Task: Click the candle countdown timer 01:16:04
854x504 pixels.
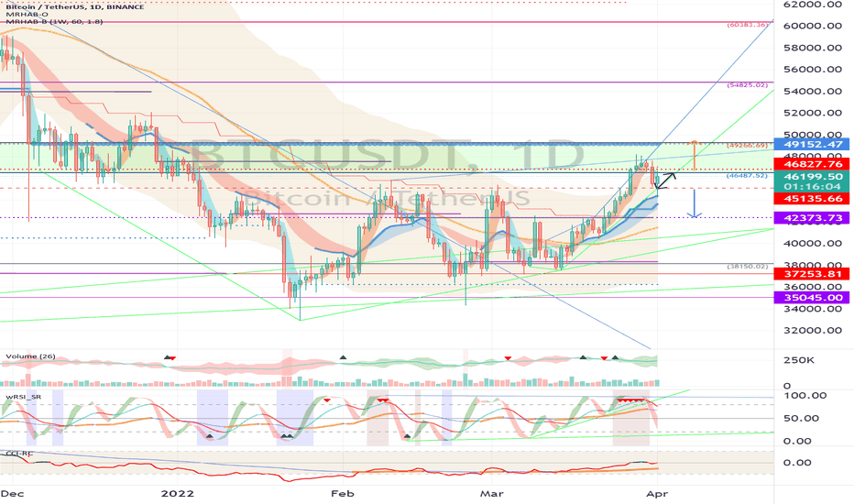Action: 813,186
